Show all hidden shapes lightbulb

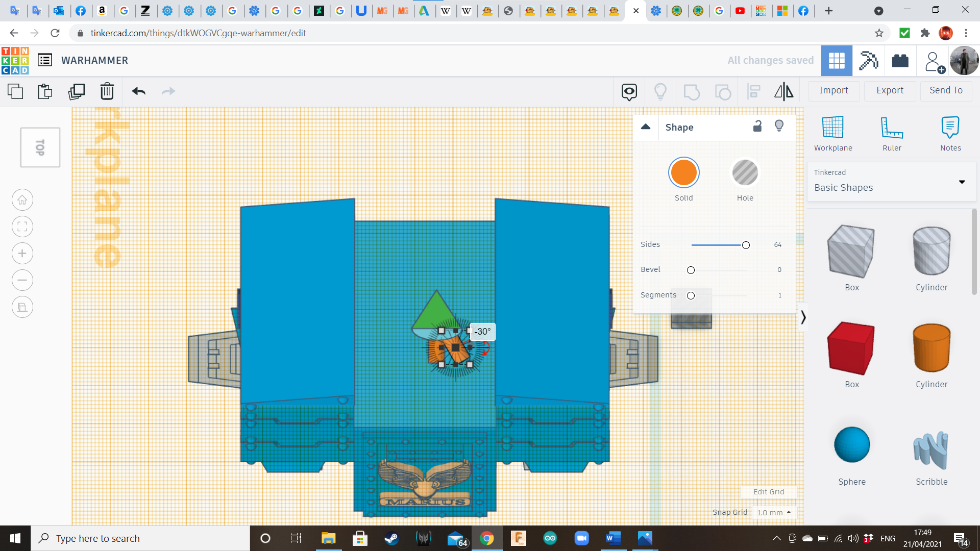[x=660, y=92]
